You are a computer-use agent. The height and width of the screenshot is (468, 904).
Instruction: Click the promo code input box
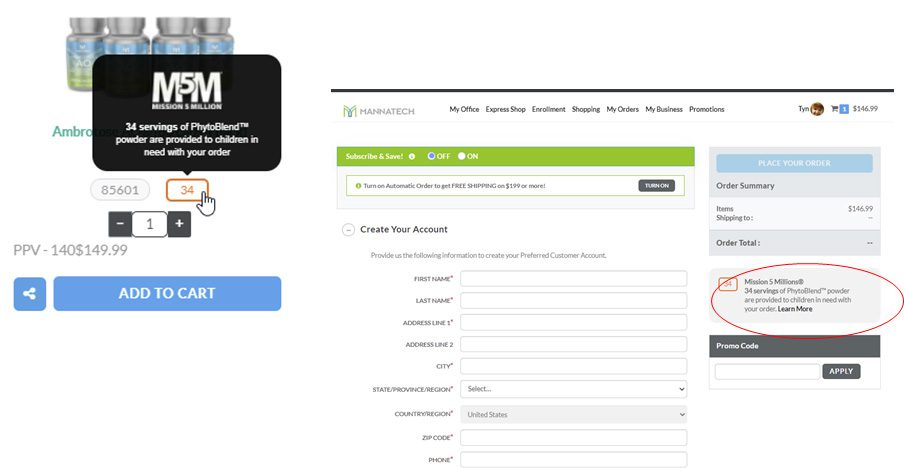[767, 371]
